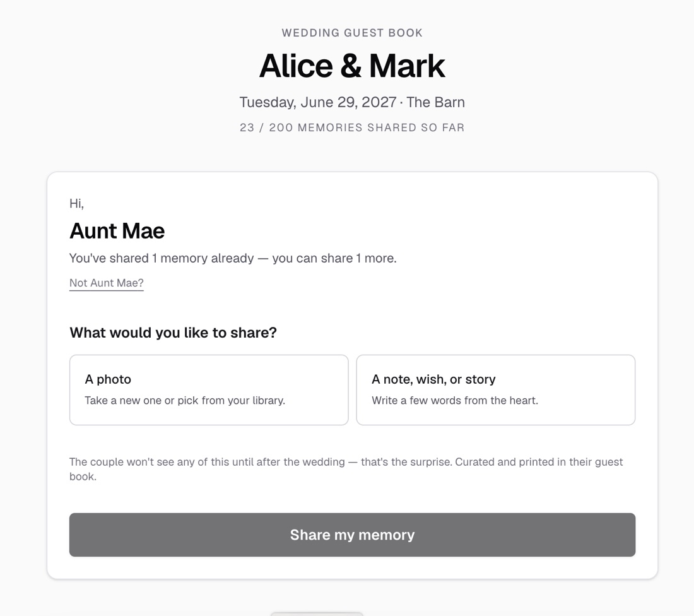
Task: Click the "What would you like to share?" heading
Action: tap(173, 333)
